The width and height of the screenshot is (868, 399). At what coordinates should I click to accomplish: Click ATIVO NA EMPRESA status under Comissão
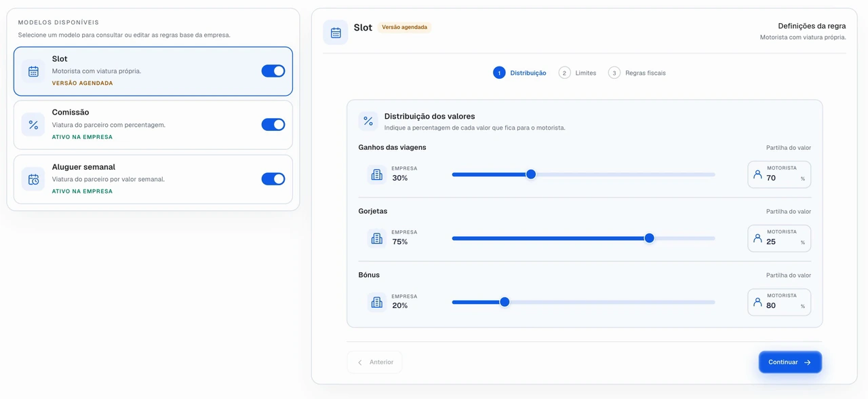coord(82,137)
